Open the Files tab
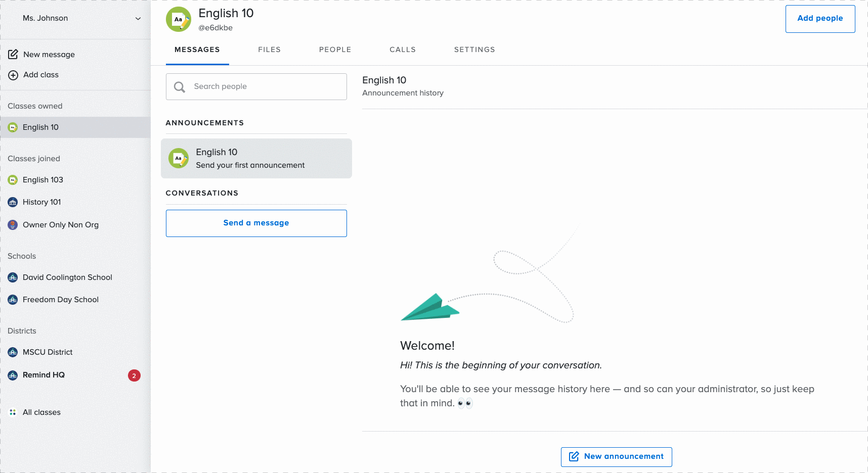868x473 pixels. (270, 50)
